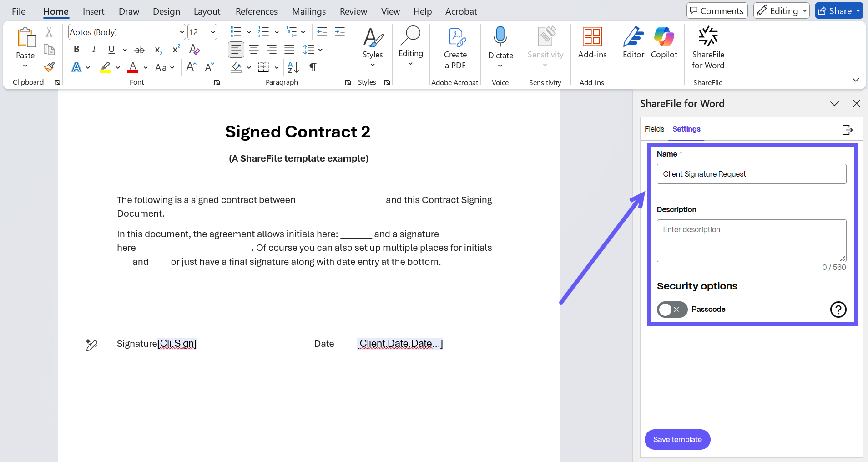This screenshot has width=868, height=462.
Task: Start Dictate voice input
Action: [x=500, y=43]
